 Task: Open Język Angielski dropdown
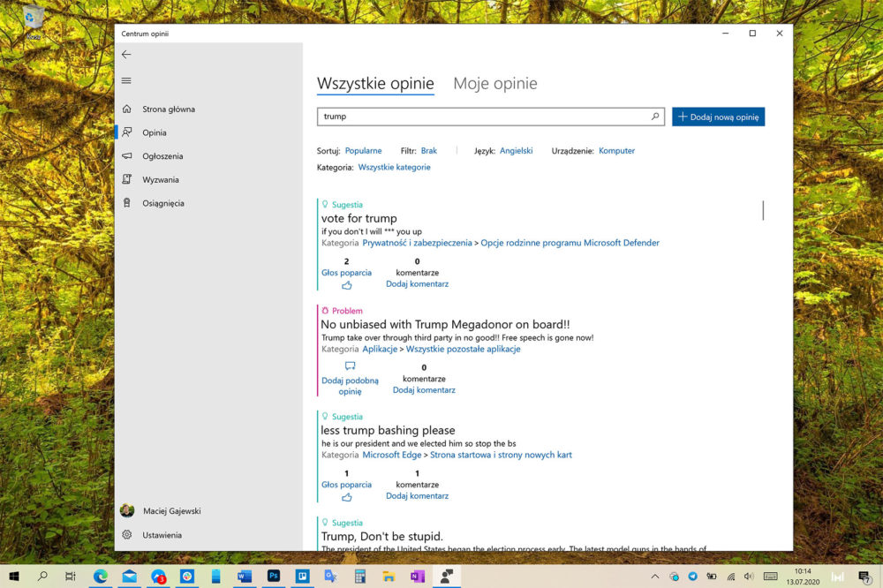pyautogui.click(x=516, y=151)
